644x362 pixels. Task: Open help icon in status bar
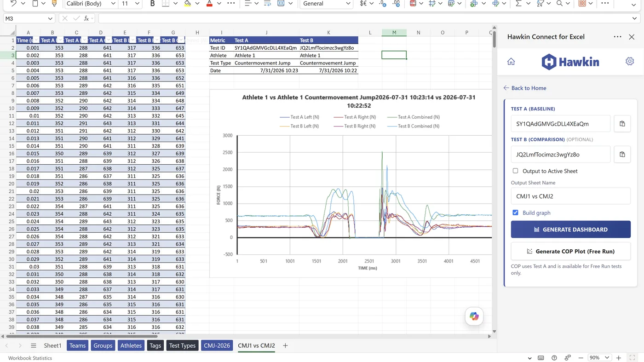coord(554,358)
